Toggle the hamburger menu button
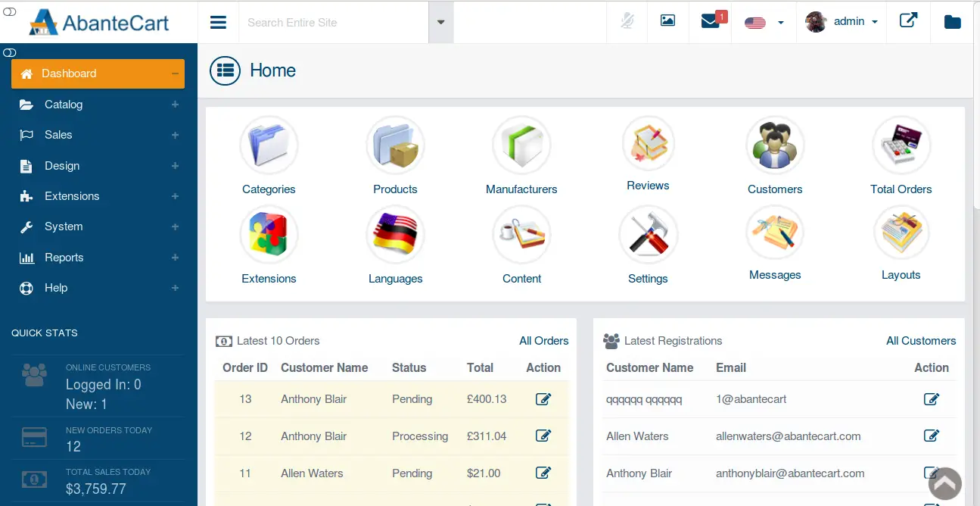The height and width of the screenshot is (506, 980). coord(218,22)
